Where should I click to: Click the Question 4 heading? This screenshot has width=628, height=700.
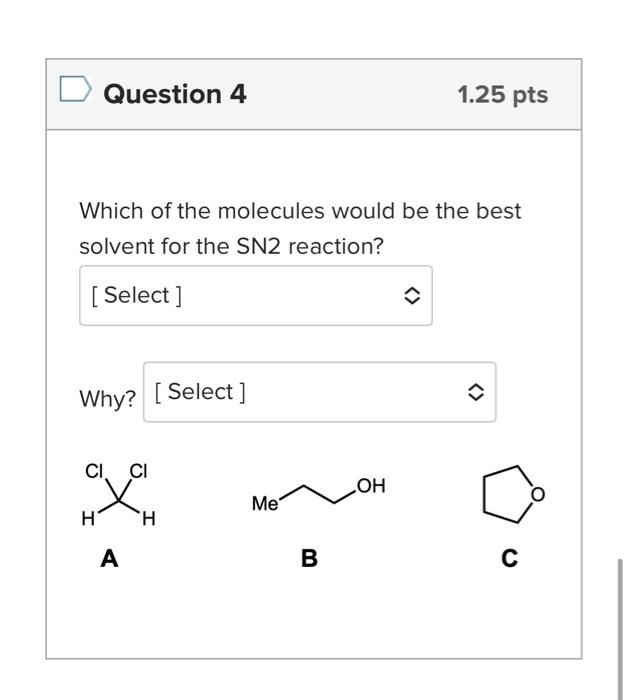coord(175,94)
